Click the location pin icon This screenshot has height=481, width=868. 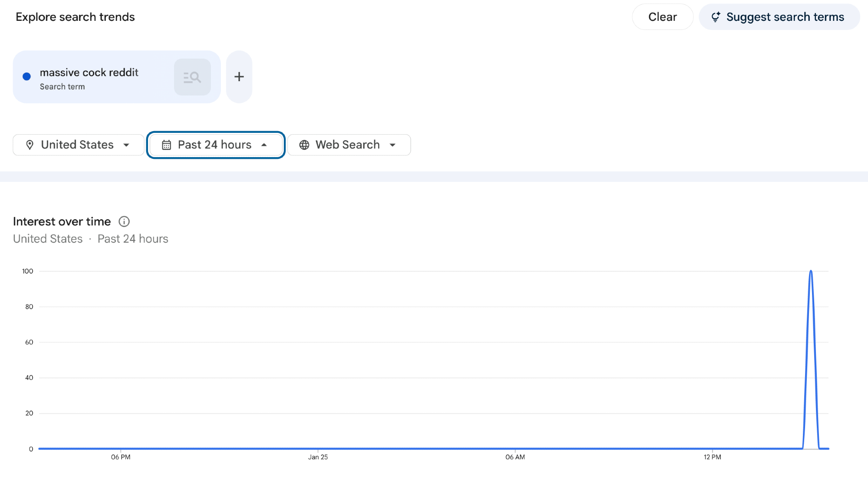(30, 145)
